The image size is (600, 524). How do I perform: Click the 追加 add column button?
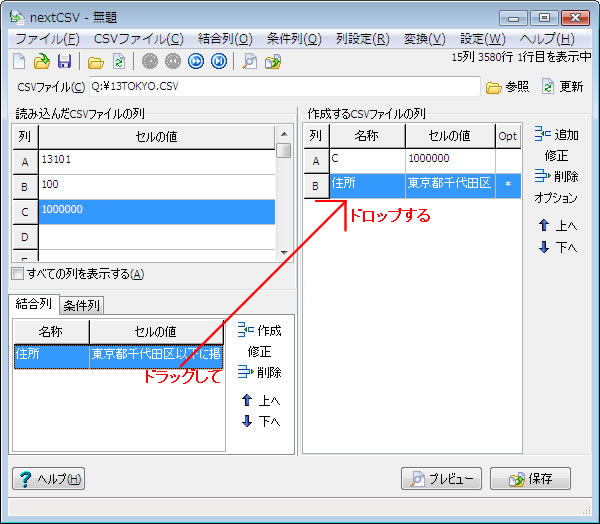[557, 134]
